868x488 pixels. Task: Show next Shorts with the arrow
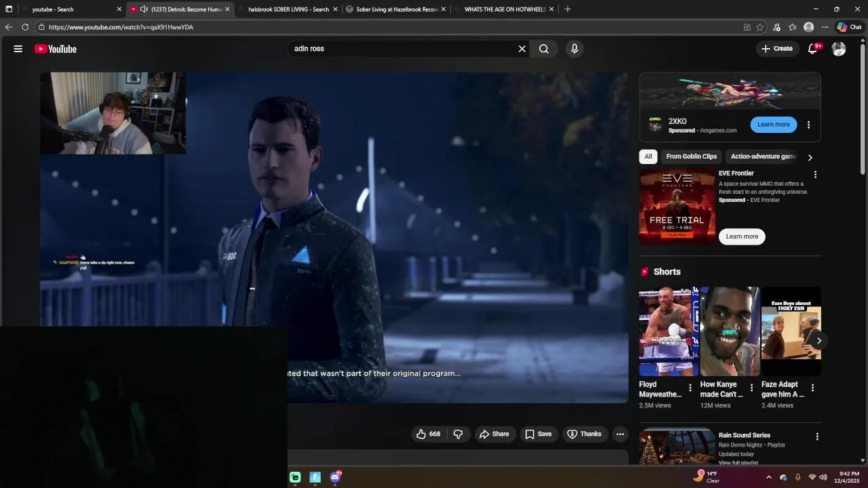pyautogui.click(x=818, y=341)
